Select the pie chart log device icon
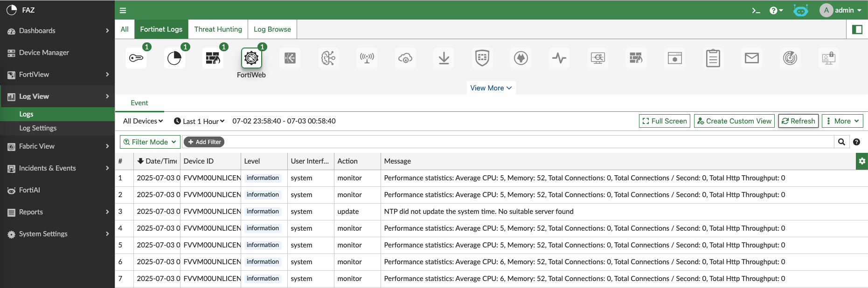This screenshot has width=868, height=288. coord(174,58)
